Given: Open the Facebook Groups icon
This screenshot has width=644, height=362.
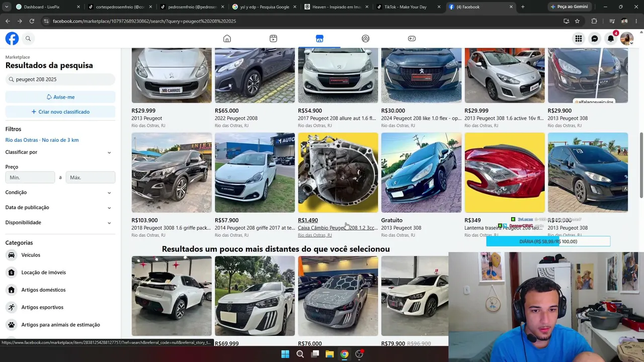Looking at the screenshot, I should click(366, 39).
